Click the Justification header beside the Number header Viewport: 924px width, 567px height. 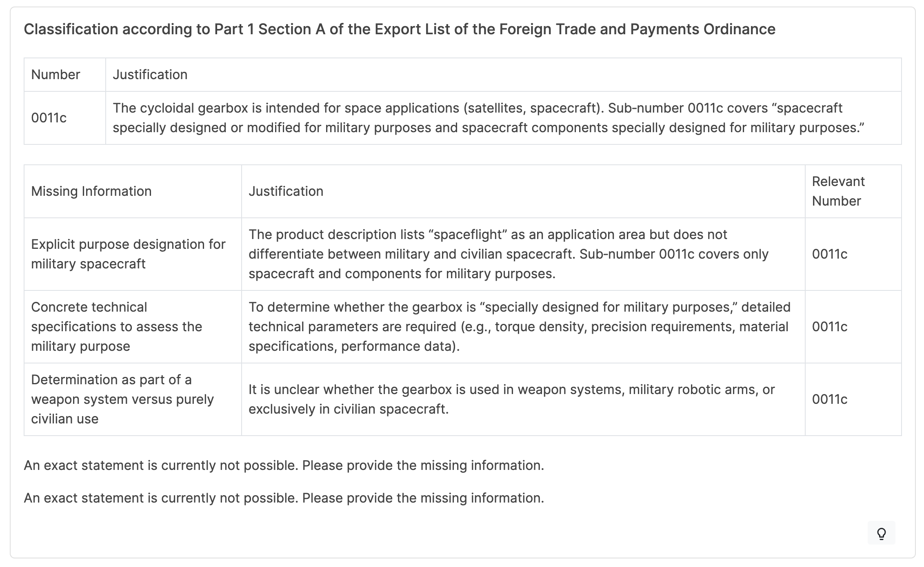pyautogui.click(x=150, y=75)
